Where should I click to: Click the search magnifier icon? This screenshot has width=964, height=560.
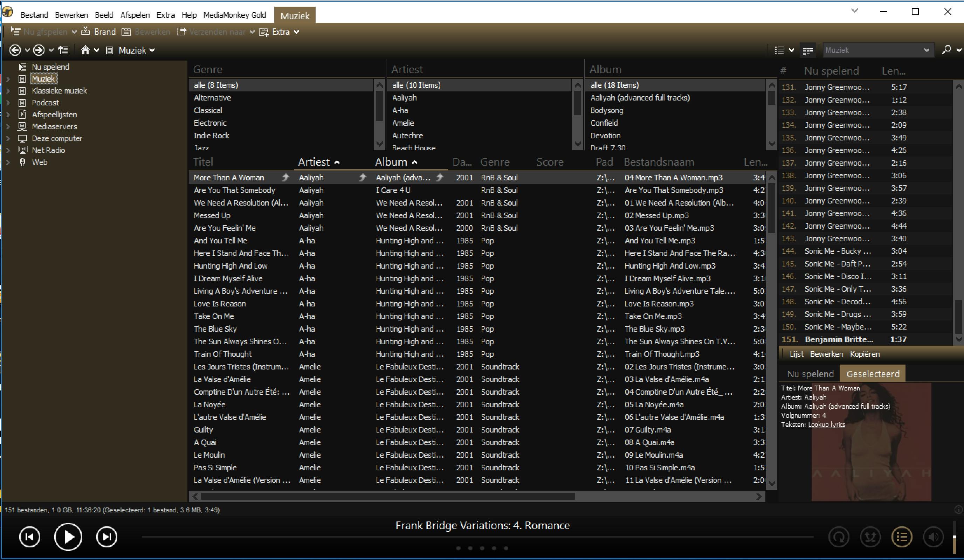click(946, 50)
